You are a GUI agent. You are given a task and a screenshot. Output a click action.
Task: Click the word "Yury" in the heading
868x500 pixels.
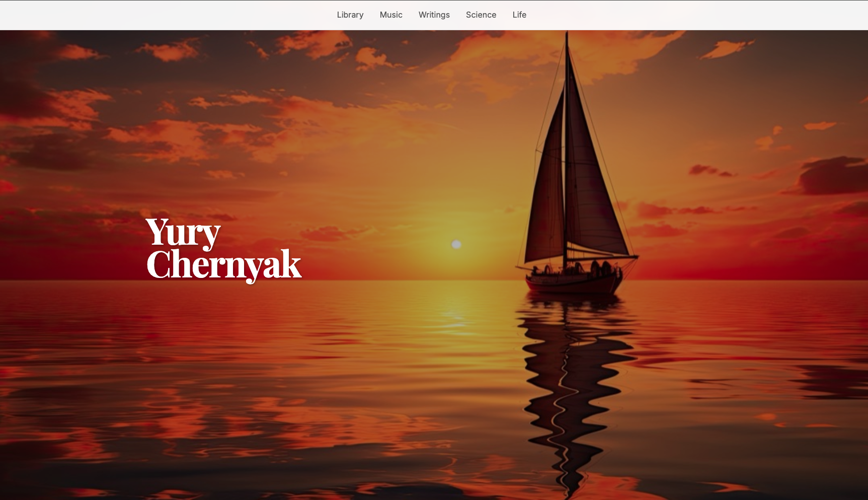[183, 233]
